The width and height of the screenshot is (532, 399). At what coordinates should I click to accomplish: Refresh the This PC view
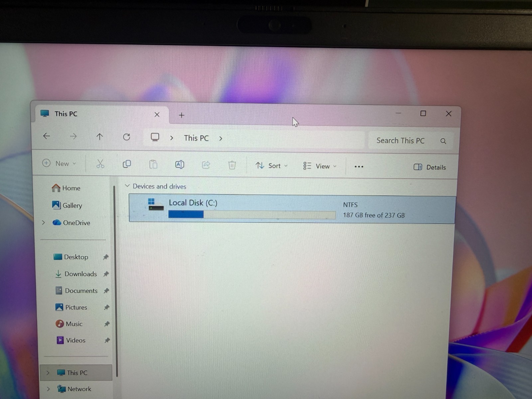tap(126, 137)
